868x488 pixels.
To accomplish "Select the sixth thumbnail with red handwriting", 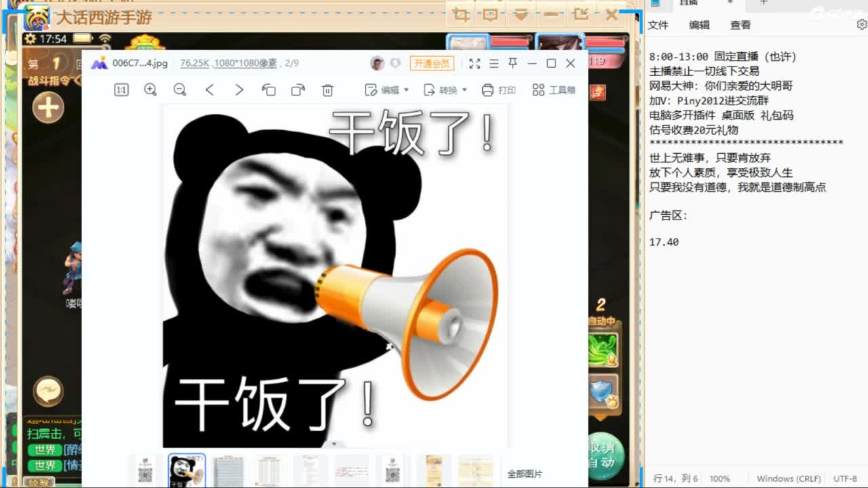I will pyautogui.click(x=352, y=471).
